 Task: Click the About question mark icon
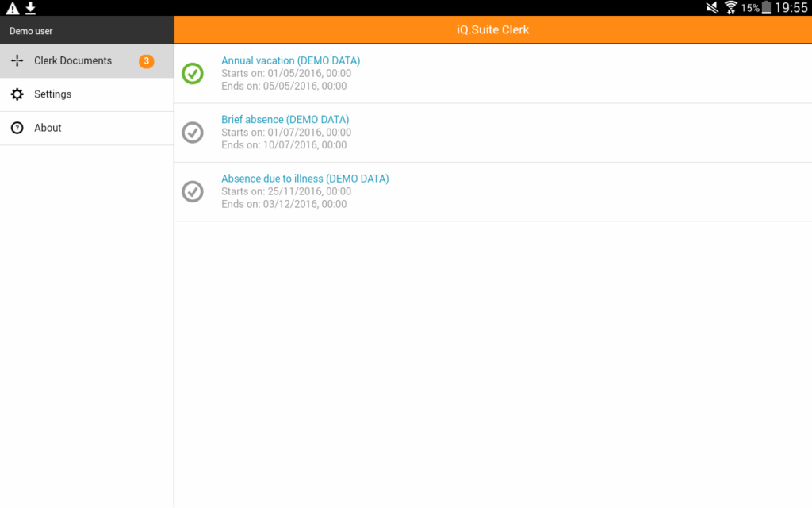click(x=17, y=128)
